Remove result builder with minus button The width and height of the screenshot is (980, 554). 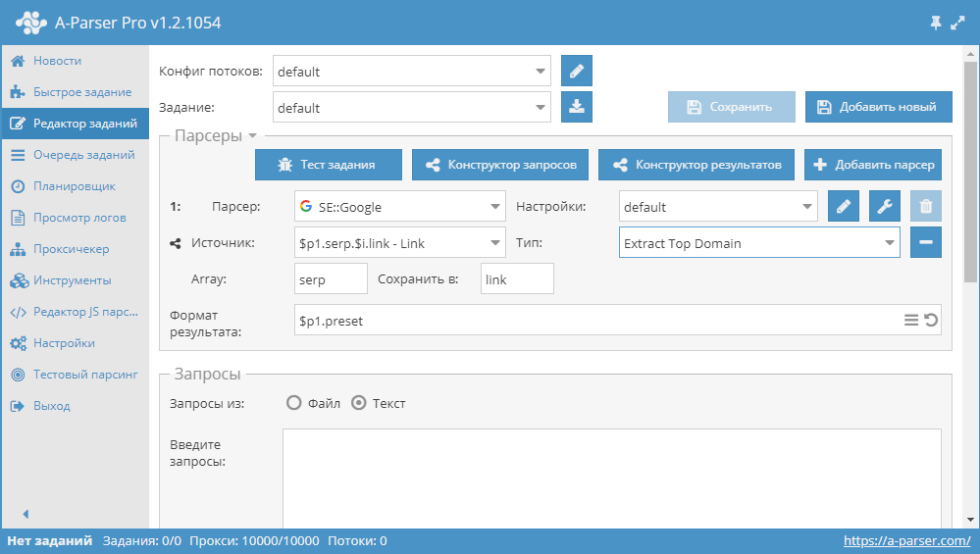pos(926,242)
